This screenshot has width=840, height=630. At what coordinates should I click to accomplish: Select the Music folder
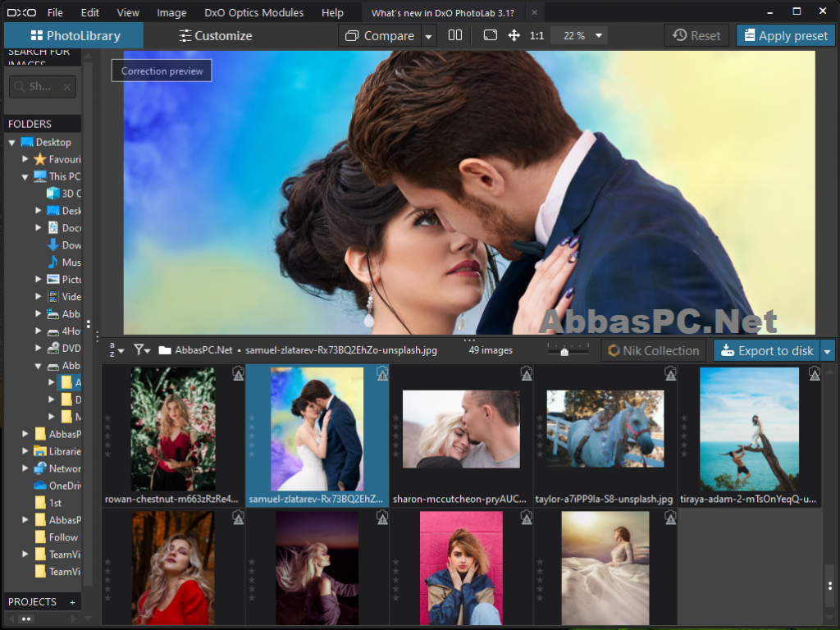pyautogui.click(x=64, y=262)
